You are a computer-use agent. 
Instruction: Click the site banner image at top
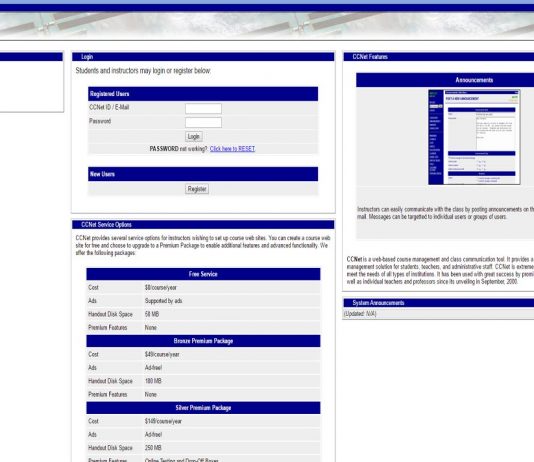267,25
